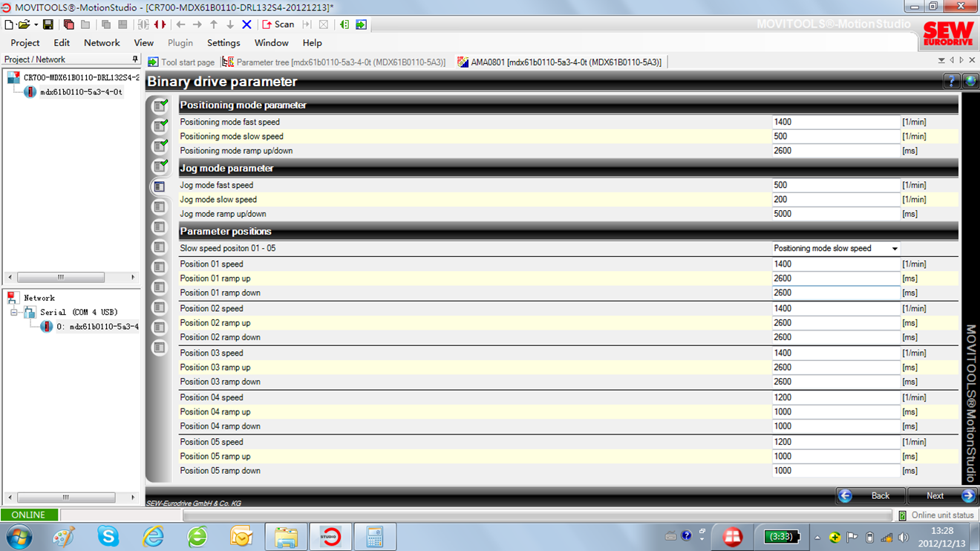
Task: Switch to the Parameter tree tab
Action: (334, 62)
